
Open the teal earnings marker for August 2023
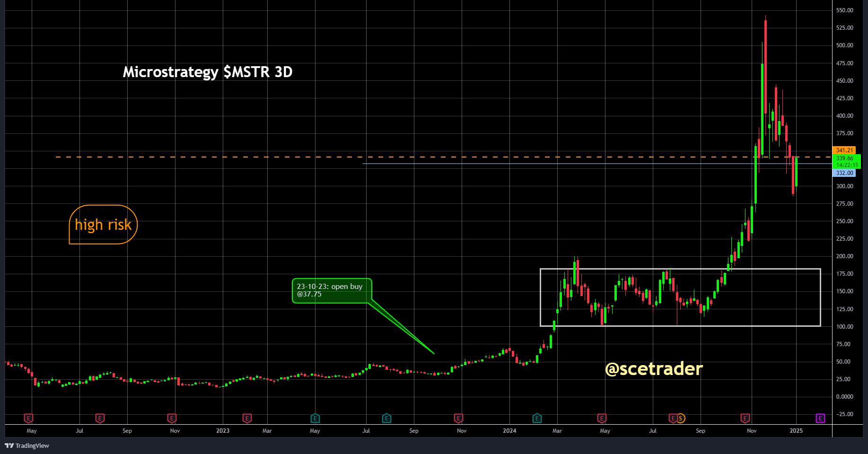coord(386,418)
